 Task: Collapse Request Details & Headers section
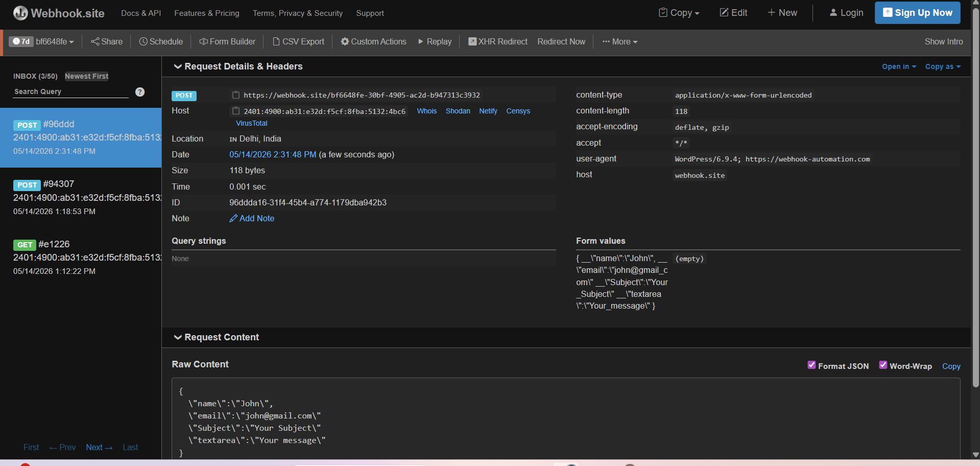(238, 66)
